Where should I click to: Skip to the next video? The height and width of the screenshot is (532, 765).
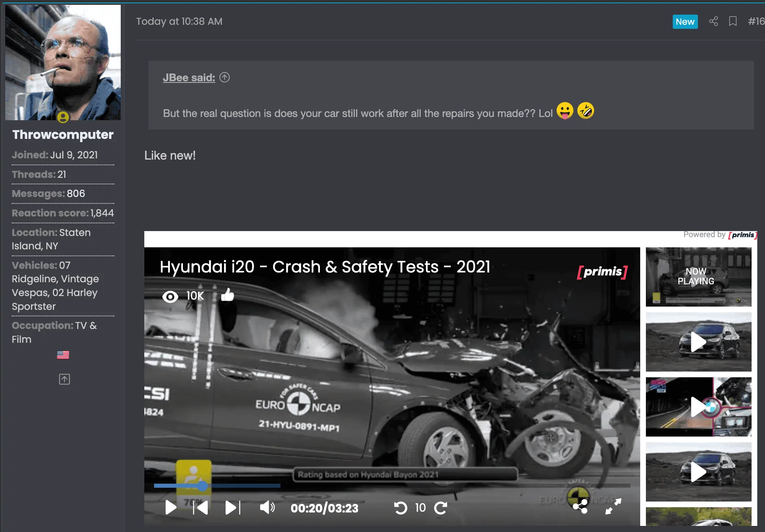click(x=233, y=508)
